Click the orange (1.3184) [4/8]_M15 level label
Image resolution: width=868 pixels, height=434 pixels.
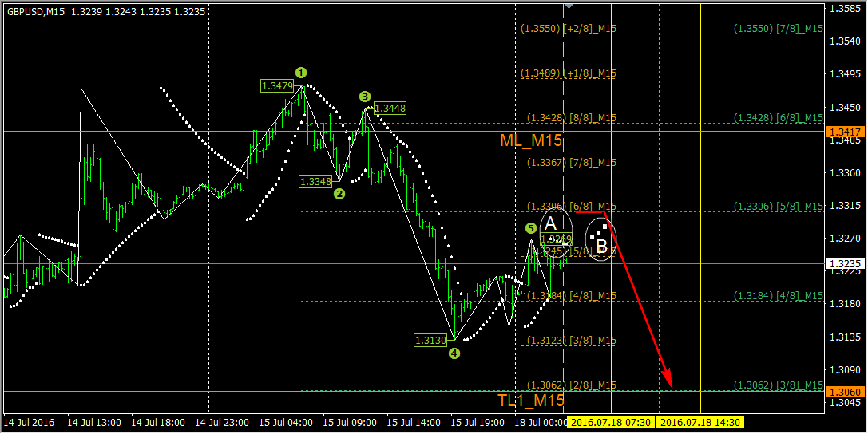point(571,296)
